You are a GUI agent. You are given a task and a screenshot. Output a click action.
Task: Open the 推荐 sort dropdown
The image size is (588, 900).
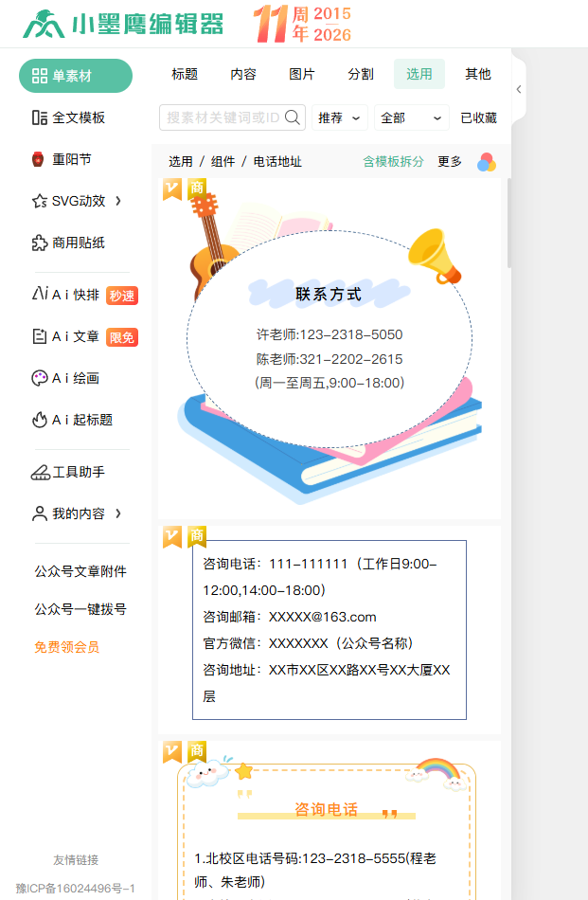340,117
